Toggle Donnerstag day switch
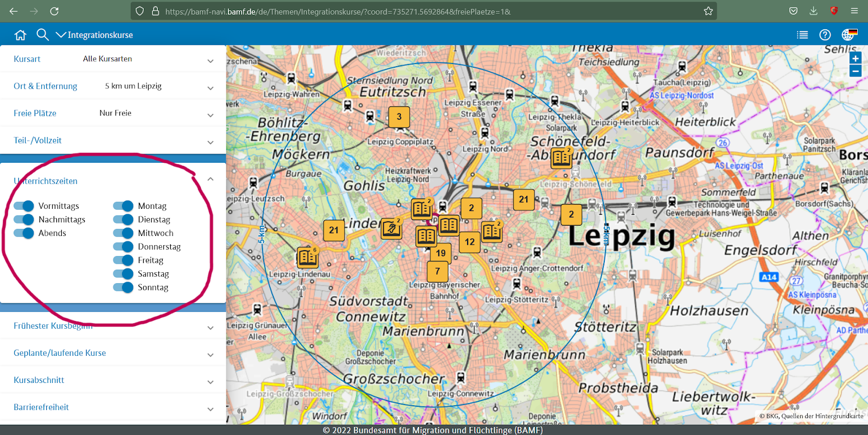The width and height of the screenshot is (868, 435). tap(123, 246)
